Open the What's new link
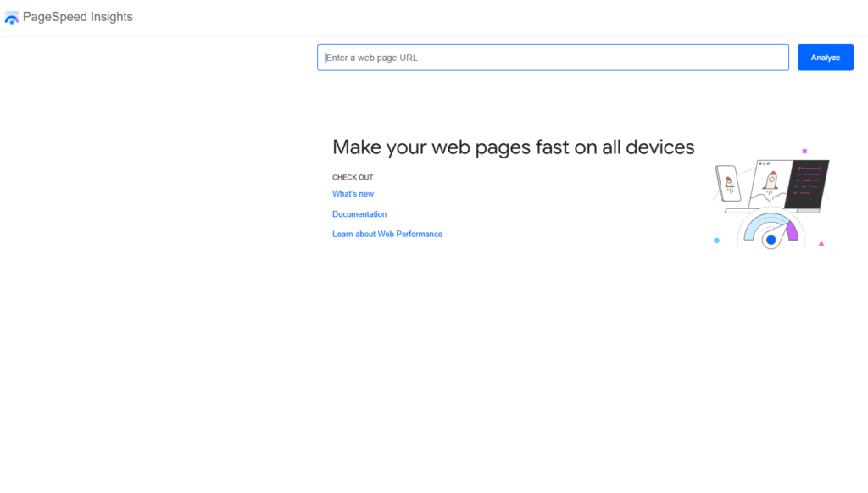Screen dimensions: 868x493 pos(353,194)
